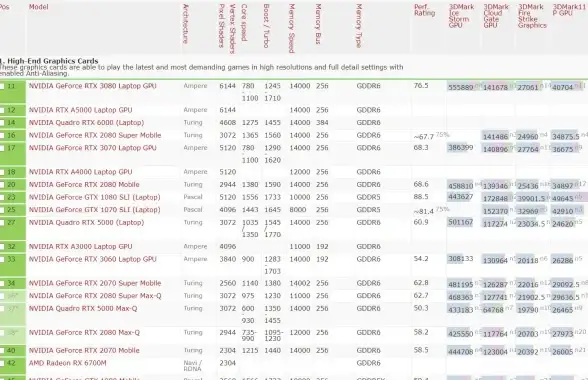Open NVIDIA Quadro RTX 5000 Max-Q link
Image resolution: width=588 pixels, height=380 pixels.
pos(83,309)
